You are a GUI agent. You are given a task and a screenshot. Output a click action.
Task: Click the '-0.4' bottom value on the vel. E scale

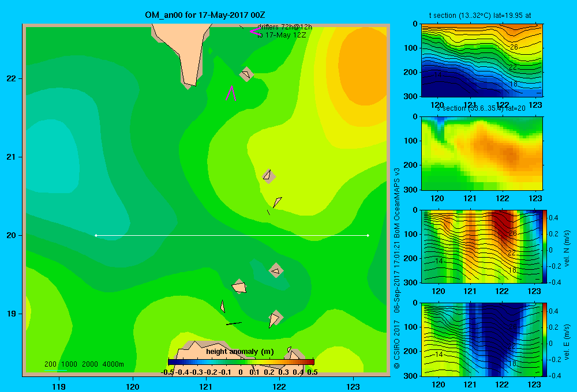(554, 375)
